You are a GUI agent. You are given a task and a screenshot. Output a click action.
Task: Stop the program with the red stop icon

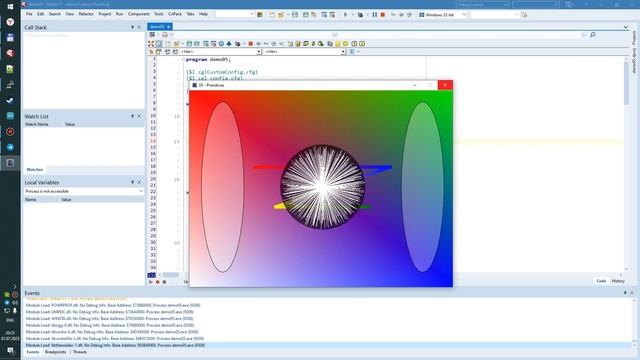(x=382, y=15)
